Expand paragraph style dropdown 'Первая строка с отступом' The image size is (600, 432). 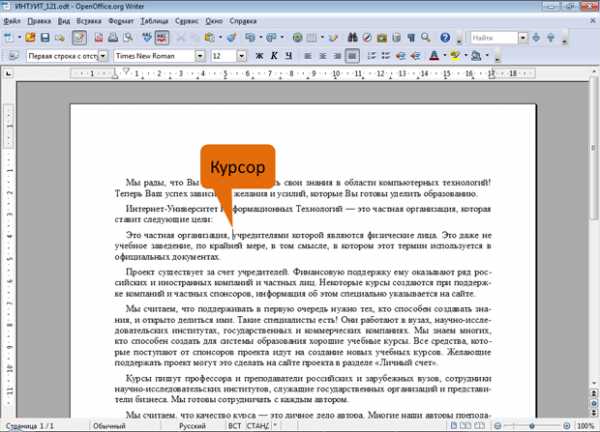click(x=103, y=56)
